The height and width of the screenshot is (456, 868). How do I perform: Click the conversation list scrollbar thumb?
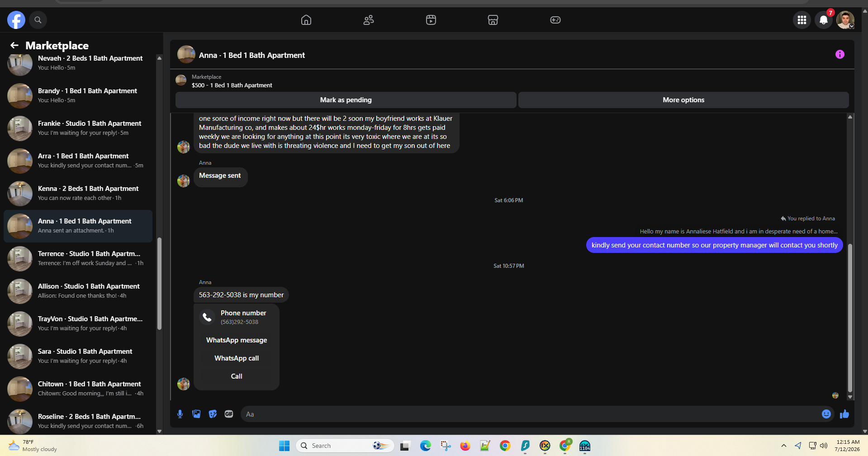coord(159,284)
